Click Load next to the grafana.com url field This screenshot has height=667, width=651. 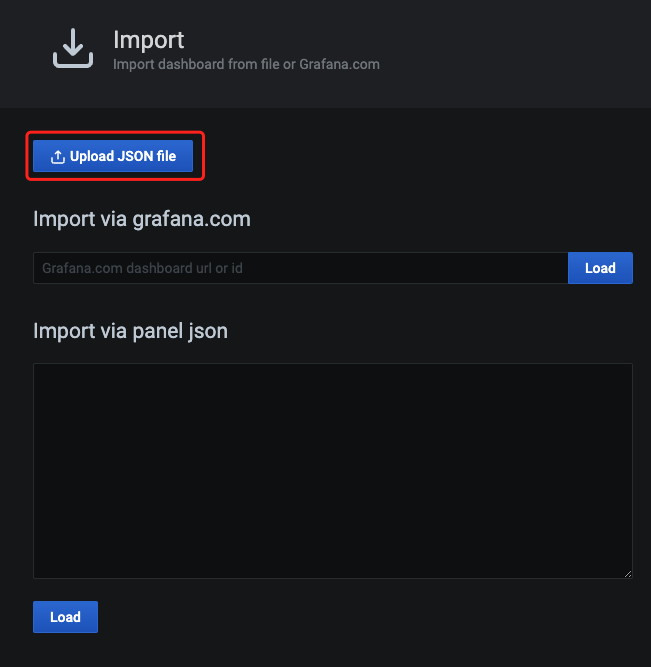[x=600, y=268]
